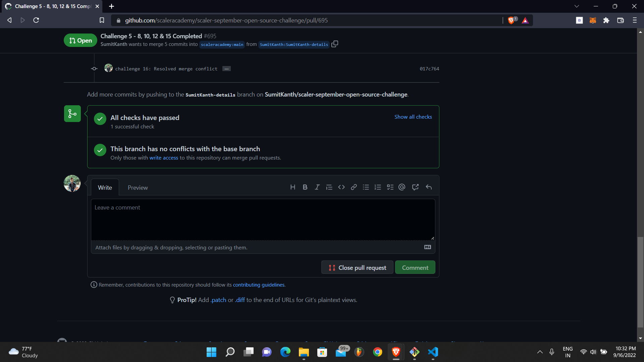
Task: Open the vertical tab list chevron
Action: (577, 6)
